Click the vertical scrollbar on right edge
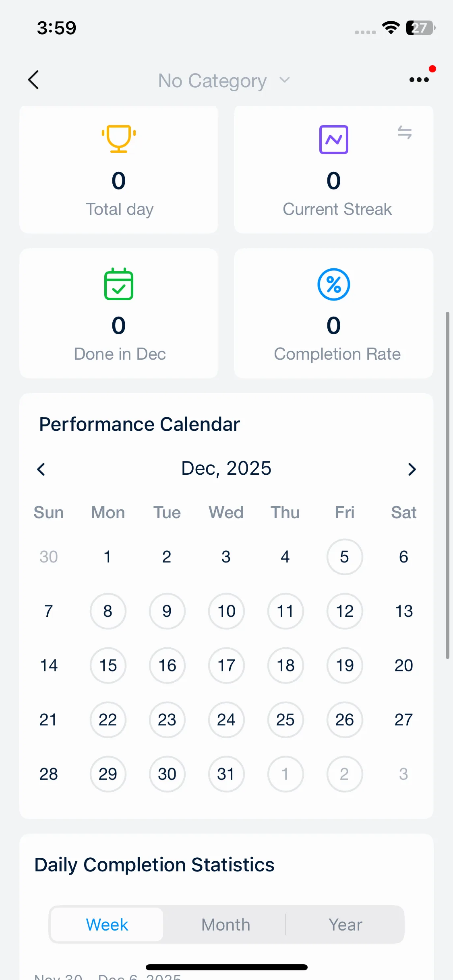The width and height of the screenshot is (453, 980). [447, 483]
